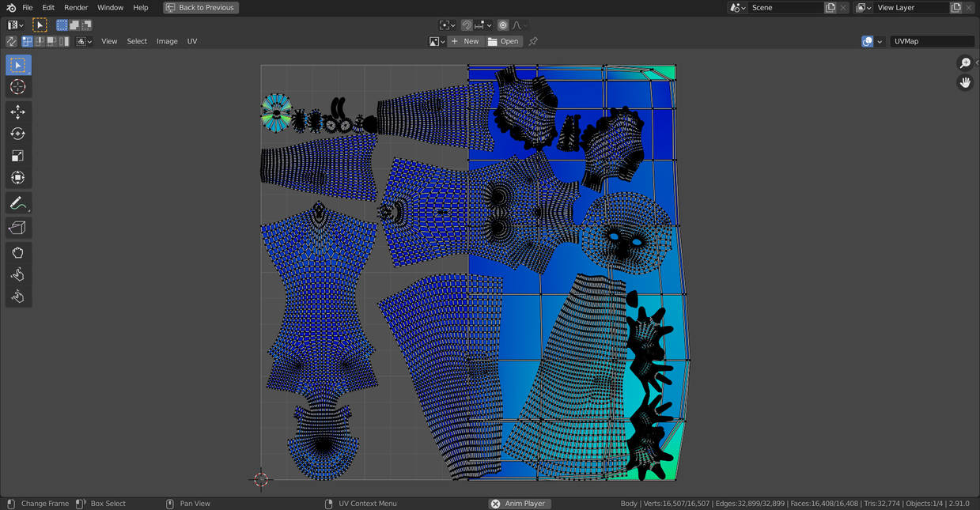This screenshot has width=980, height=510.
Task: Click New image button
Action: [465, 41]
